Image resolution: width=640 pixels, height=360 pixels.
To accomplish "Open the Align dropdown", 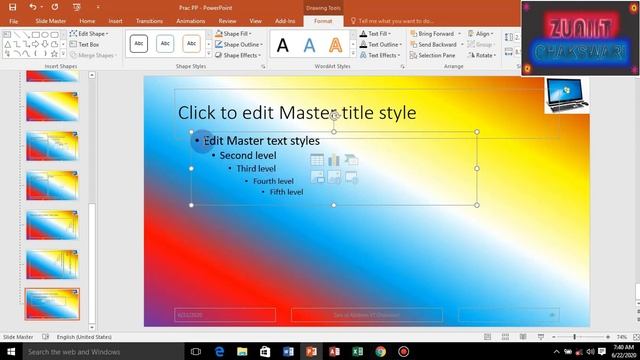I will point(481,33).
